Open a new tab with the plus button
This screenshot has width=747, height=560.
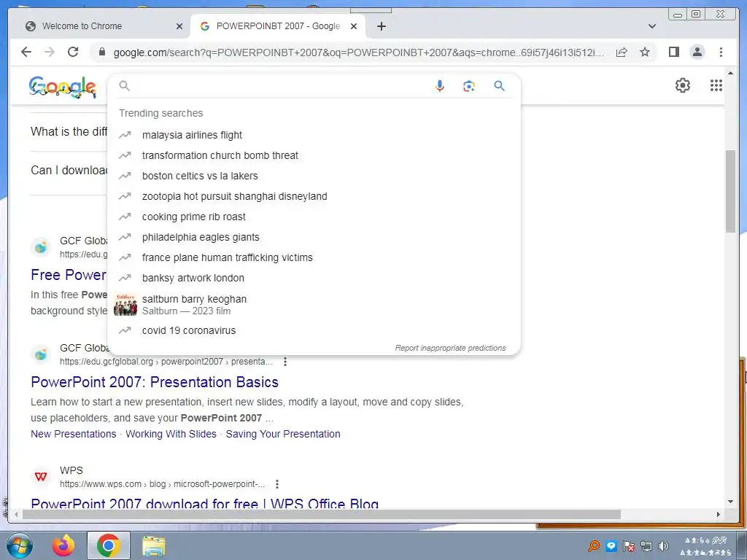tap(381, 26)
